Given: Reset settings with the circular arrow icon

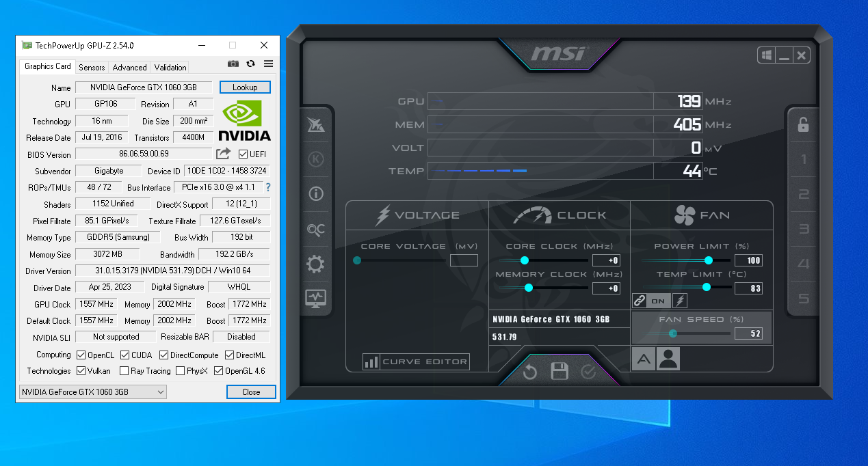Looking at the screenshot, I should coord(530,372).
